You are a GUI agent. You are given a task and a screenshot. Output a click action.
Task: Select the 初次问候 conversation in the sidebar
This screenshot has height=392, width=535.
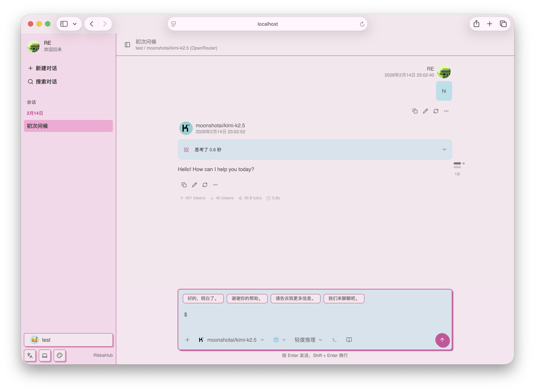pyautogui.click(x=68, y=126)
